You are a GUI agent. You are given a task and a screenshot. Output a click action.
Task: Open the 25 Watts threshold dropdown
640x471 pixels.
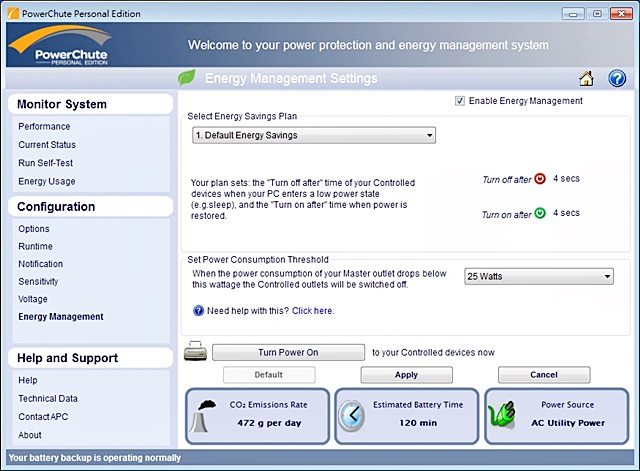coord(539,276)
